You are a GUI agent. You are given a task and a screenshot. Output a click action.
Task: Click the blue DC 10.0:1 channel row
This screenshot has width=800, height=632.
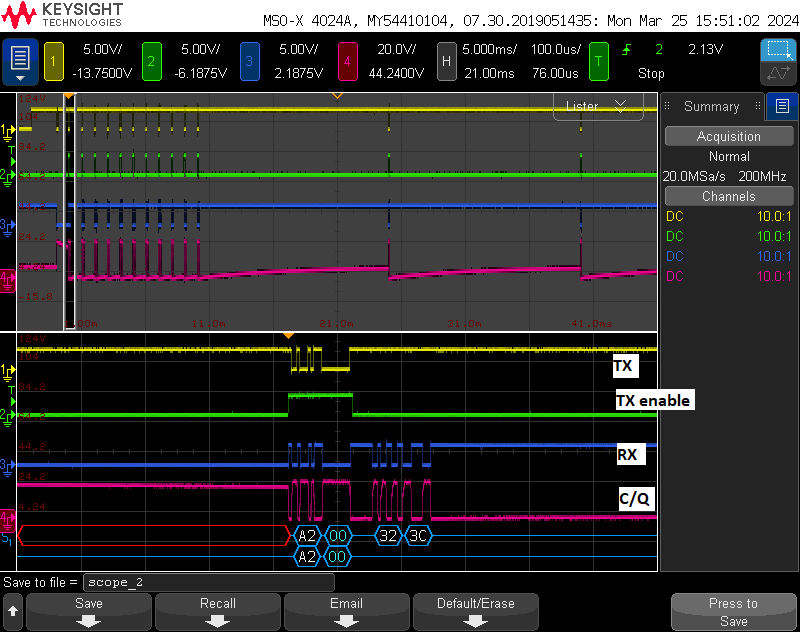tap(729, 256)
